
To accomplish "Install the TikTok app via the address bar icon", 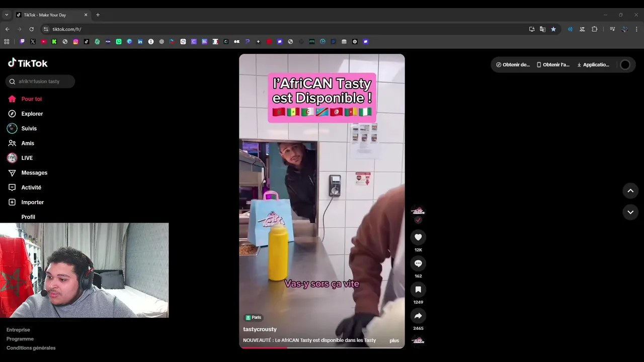I will pos(532,29).
